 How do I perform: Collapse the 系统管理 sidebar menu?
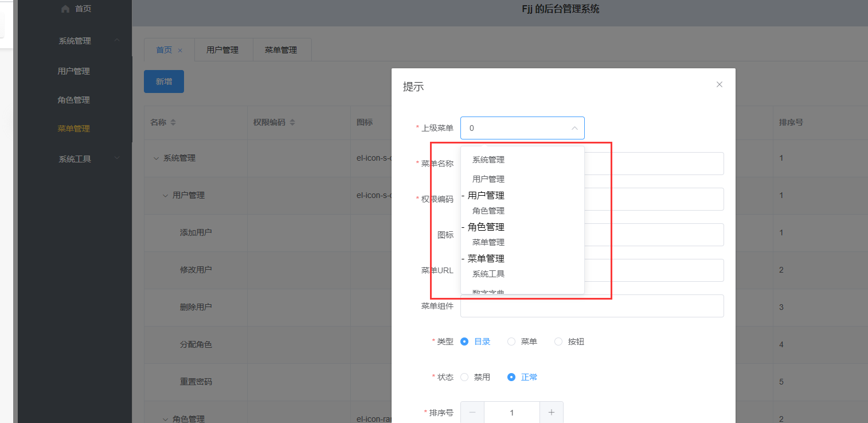click(x=75, y=40)
